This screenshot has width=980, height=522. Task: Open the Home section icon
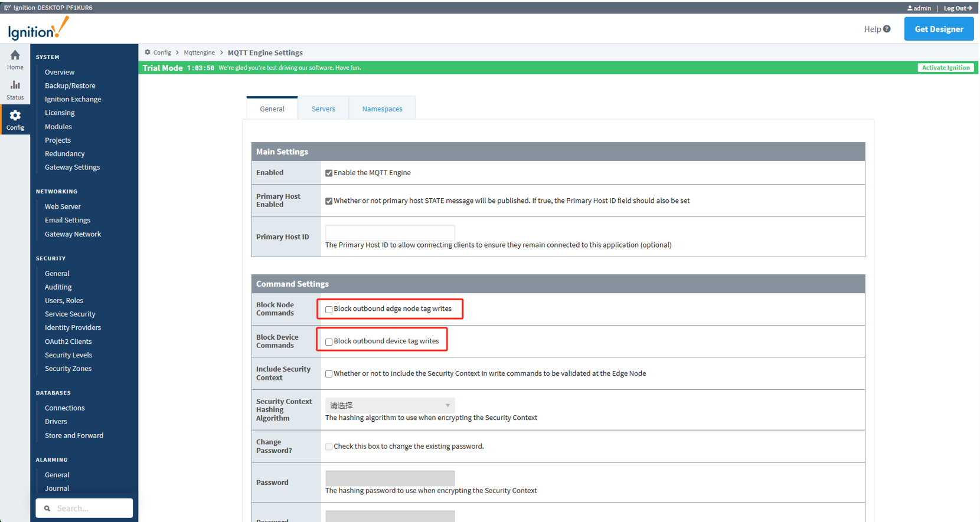coord(15,55)
